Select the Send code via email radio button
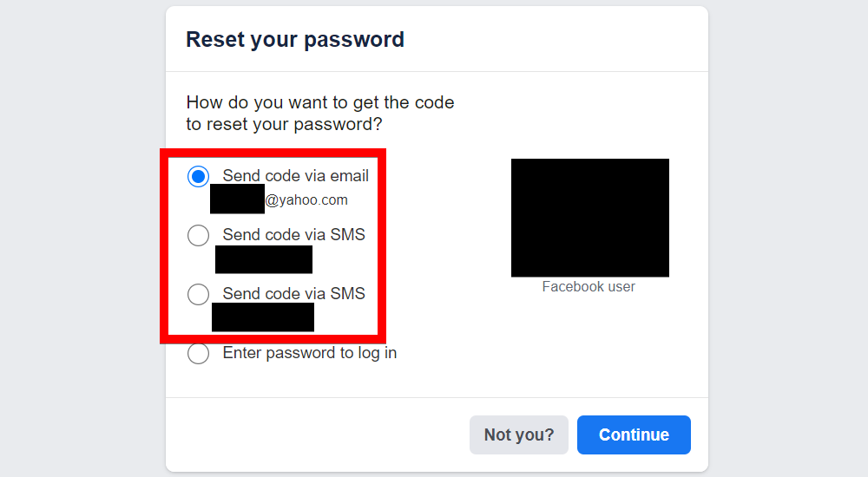The width and height of the screenshot is (868, 477). (x=199, y=176)
